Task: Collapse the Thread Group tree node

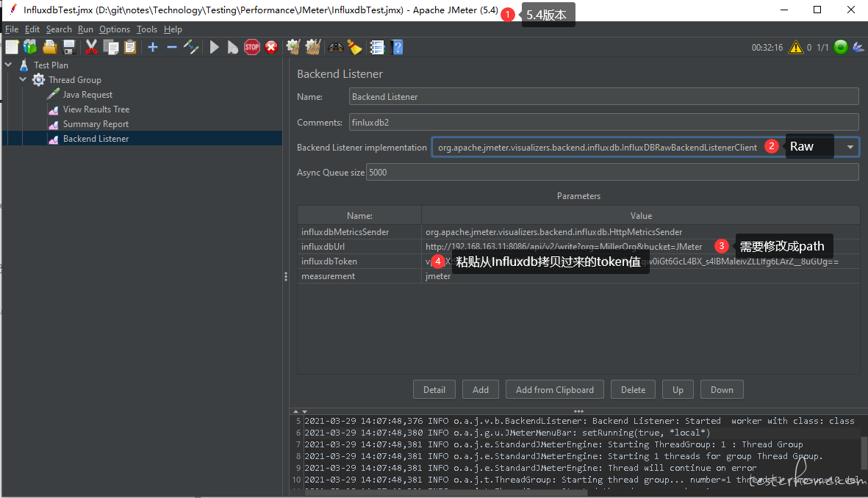Action: 23,79
